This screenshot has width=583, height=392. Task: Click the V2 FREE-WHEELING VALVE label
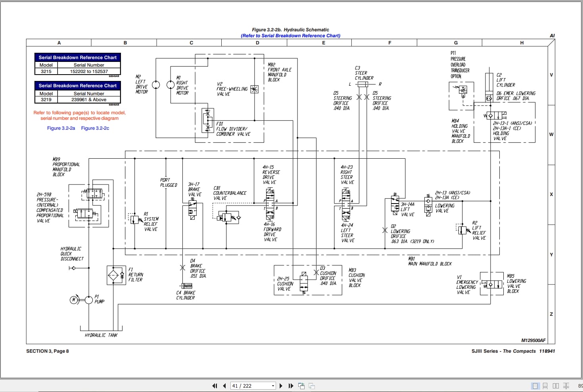tap(232, 89)
